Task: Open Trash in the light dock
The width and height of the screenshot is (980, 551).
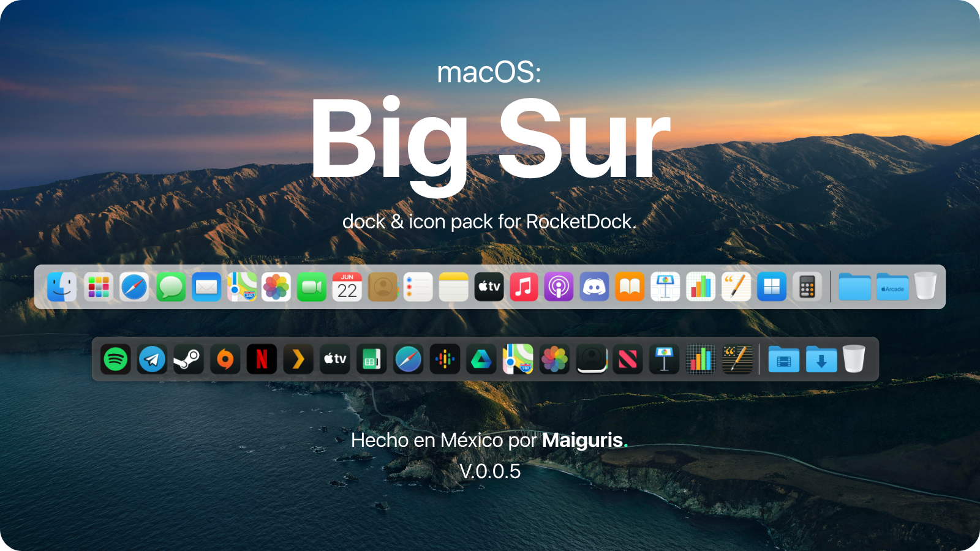Action: [x=925, y=286]
